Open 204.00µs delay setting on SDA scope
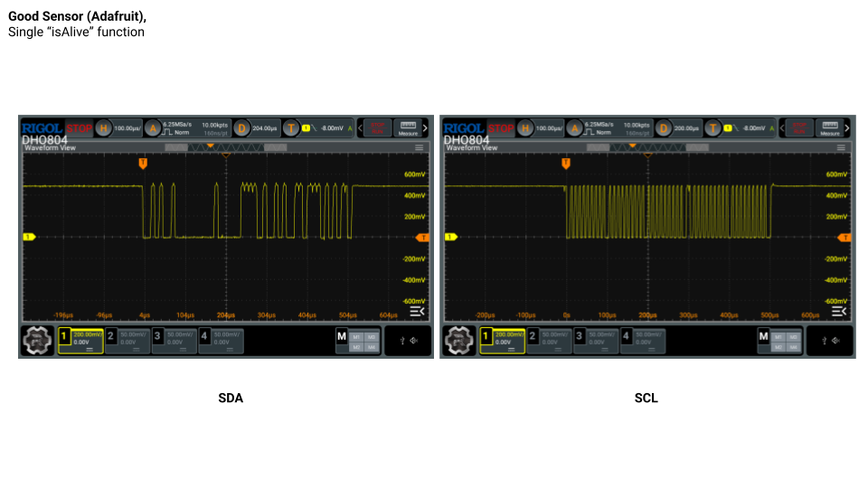 [265, 128]
